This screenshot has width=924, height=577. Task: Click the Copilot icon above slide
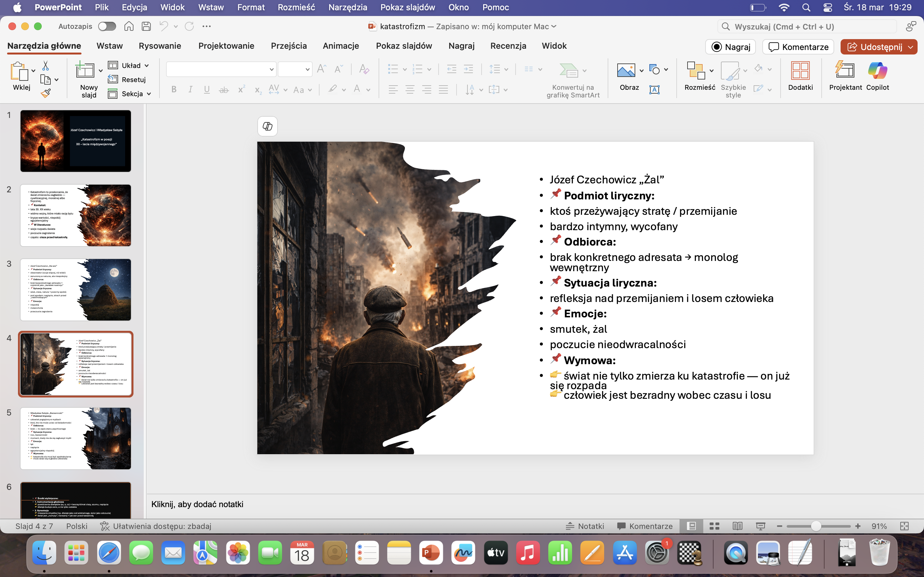point(267,126)
